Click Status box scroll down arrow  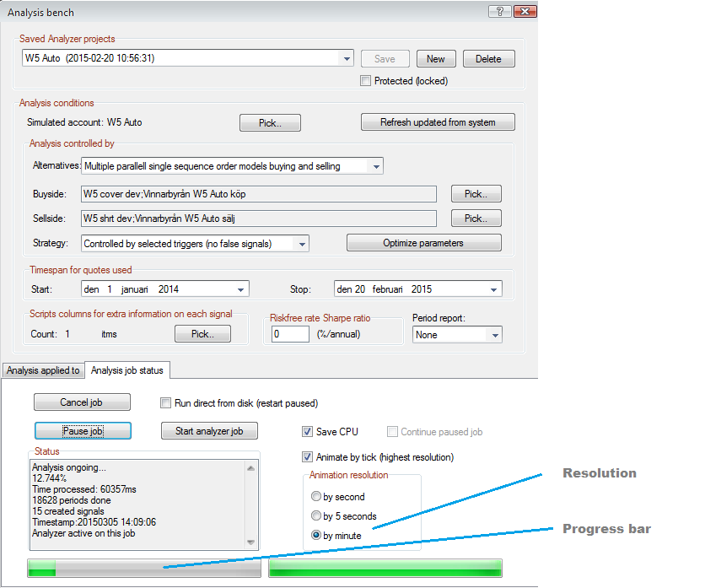pos(251,542)
